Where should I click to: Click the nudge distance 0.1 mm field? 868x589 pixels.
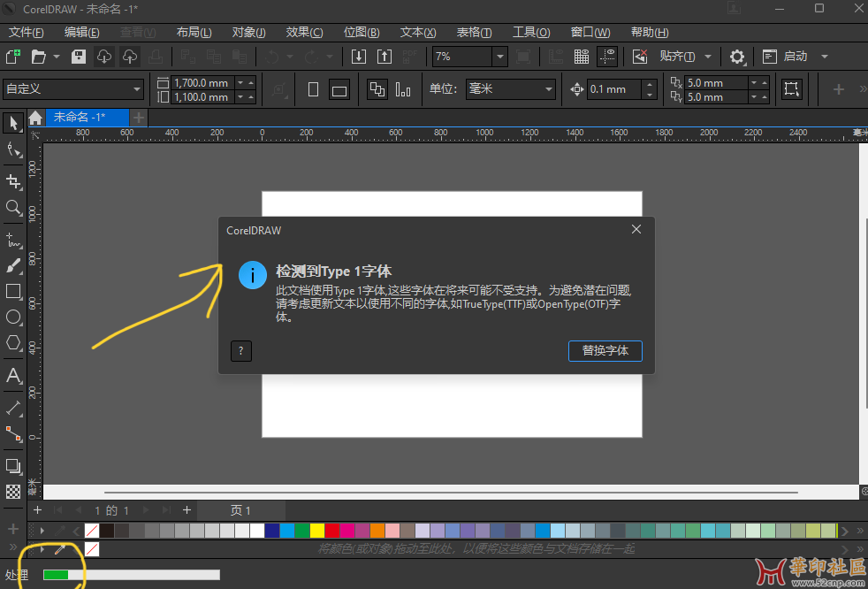(x=614, y=89)
